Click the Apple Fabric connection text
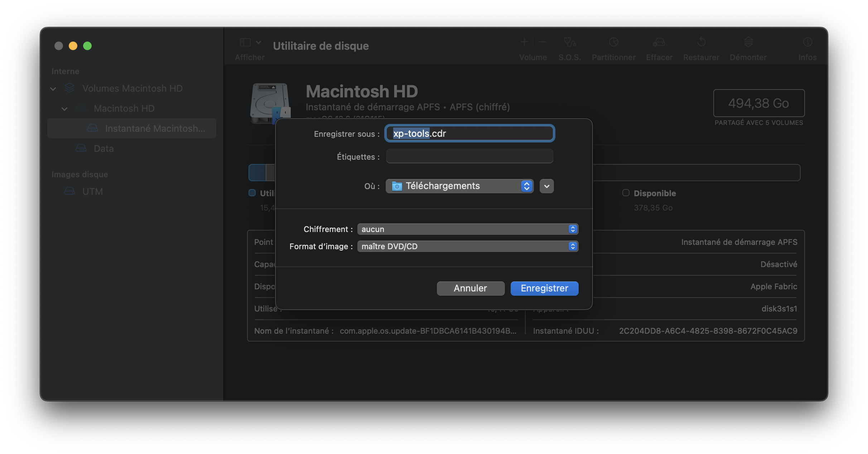The image size is (868, 454). coord(774,286)
